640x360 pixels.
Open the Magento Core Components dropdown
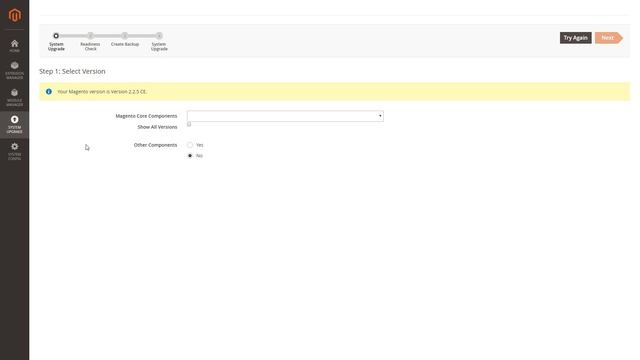click(285, 116)
